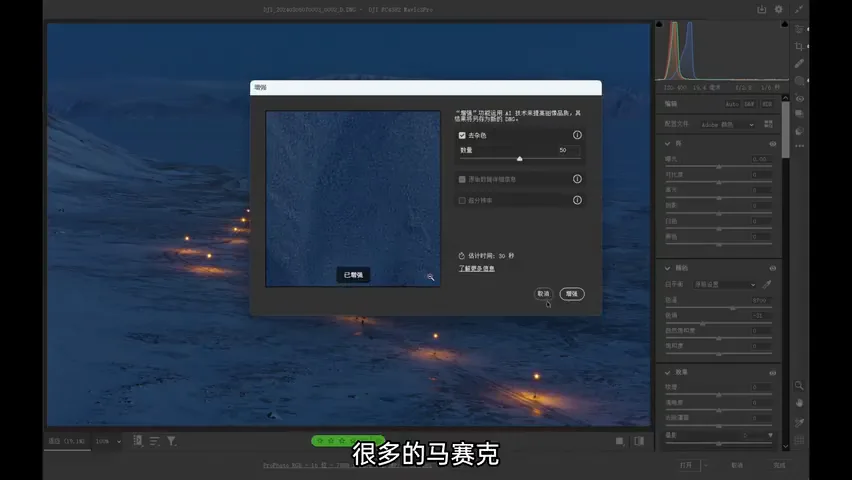Toggle full screen mode icon
The height and width of the screenshot is (480, 852).
click(799, 9)
